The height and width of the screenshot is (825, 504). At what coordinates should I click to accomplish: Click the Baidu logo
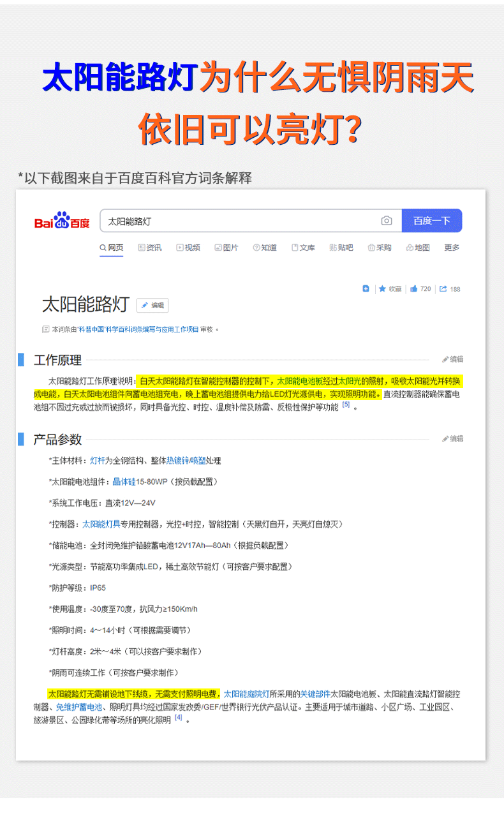tap(62, 221)
